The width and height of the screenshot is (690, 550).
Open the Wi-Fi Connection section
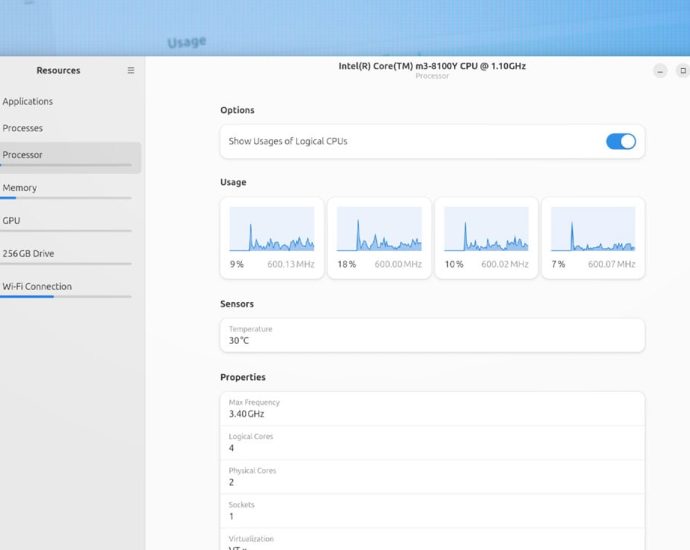[37, 286]
